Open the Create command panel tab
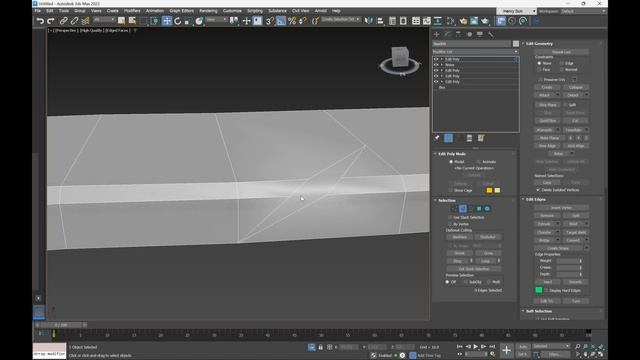This screenshot has height=360, width=640. click(x=436, y=34)
